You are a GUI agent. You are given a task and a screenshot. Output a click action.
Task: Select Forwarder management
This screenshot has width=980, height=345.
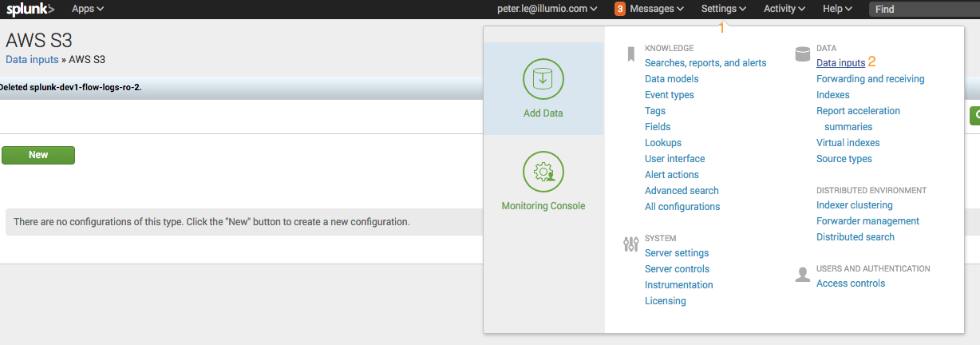click(868, 221)
